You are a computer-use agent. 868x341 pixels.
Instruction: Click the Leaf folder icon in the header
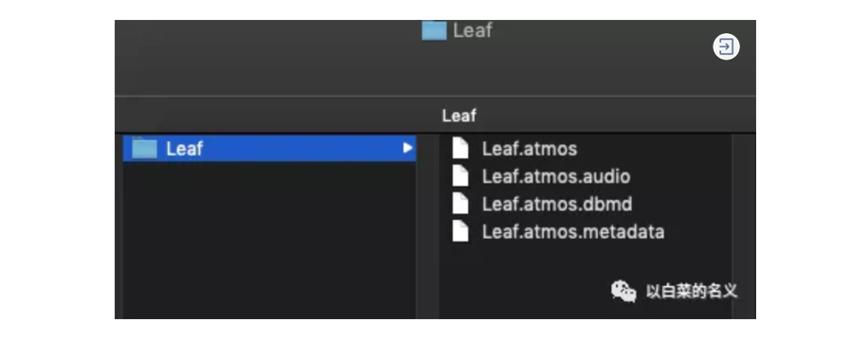pyautogui.click(x=434, y=30)
